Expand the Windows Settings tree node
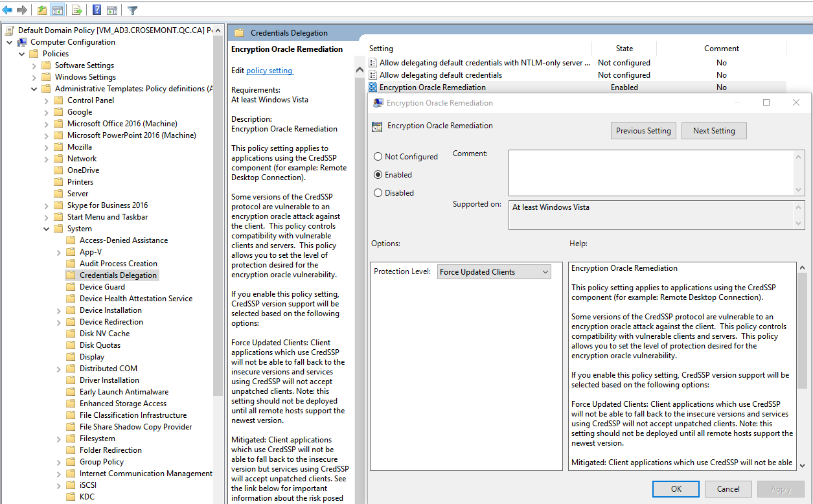This screenshot has width=813, height=504. coord(34,77)
